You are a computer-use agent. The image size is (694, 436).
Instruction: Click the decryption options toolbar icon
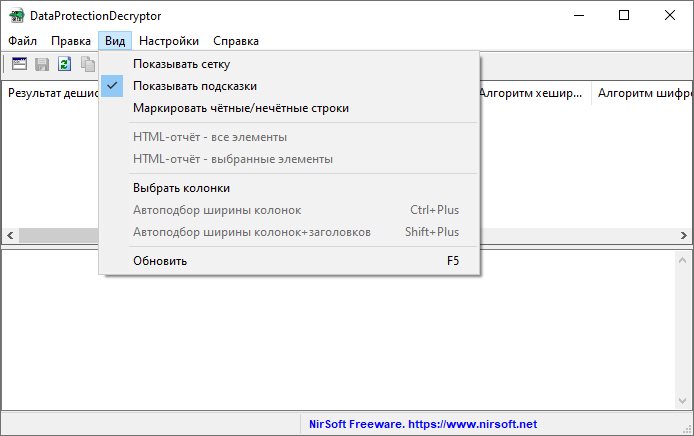pos(19,64)
